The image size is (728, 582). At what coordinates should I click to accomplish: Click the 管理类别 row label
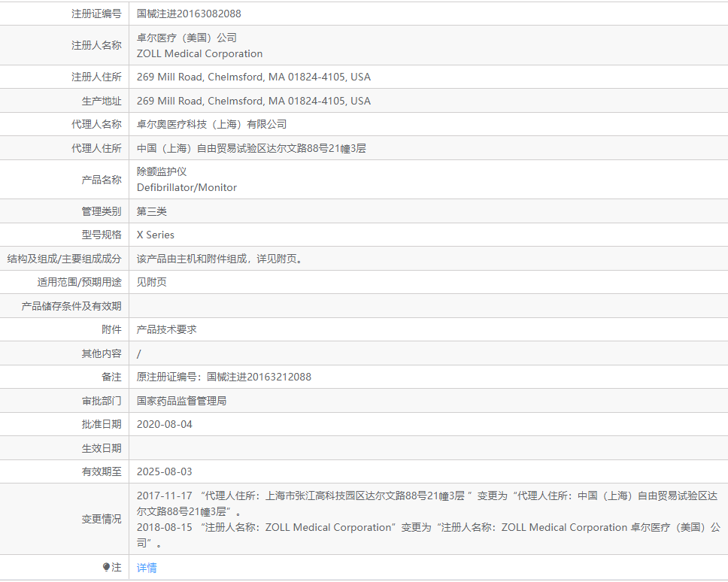102,211
